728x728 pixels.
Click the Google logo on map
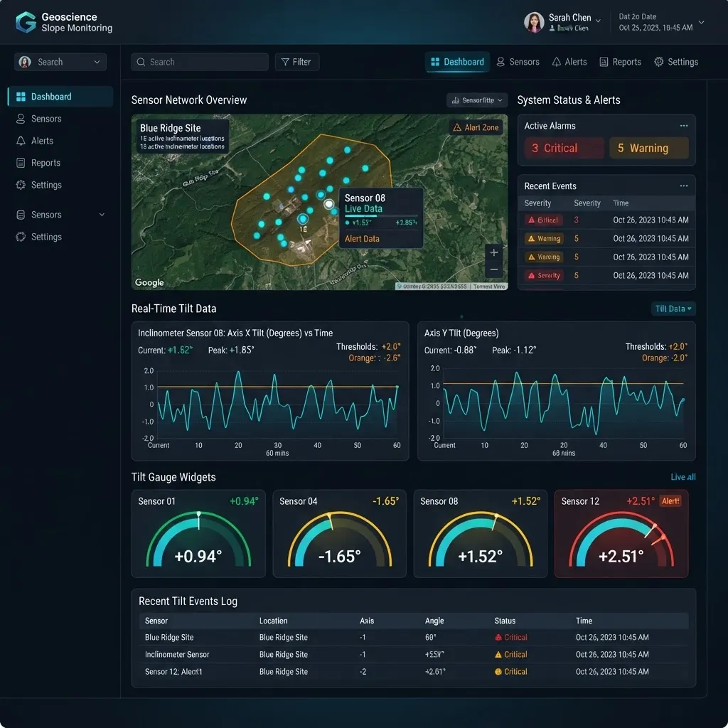pos(149,282)
